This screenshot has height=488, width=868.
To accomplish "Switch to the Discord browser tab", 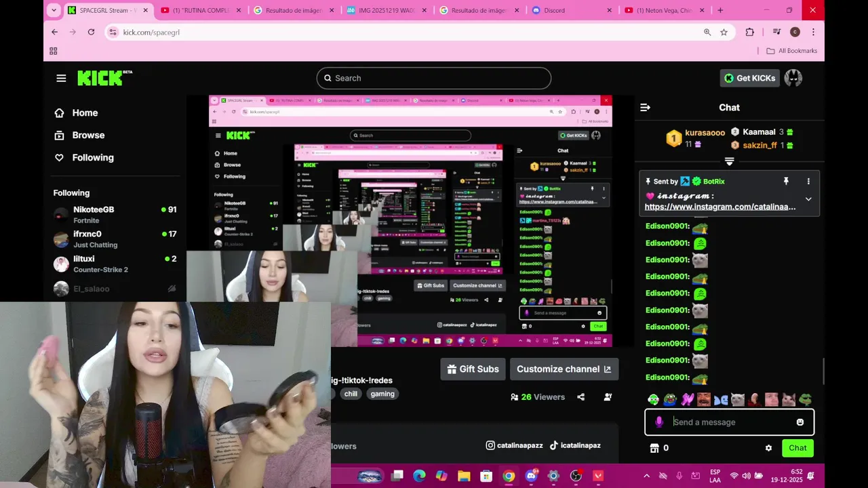I will pyautogui.click(x=572, y=10).
